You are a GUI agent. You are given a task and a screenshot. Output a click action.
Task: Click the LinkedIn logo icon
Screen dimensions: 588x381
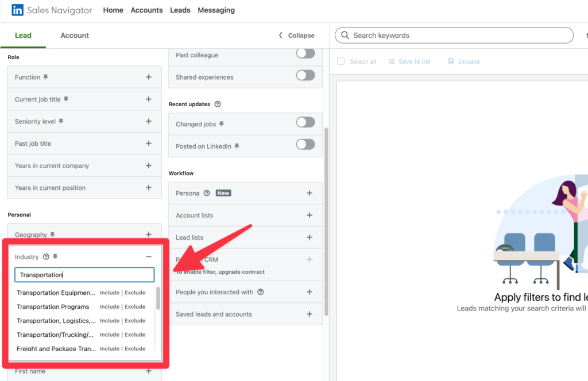(x=17, y=10)
